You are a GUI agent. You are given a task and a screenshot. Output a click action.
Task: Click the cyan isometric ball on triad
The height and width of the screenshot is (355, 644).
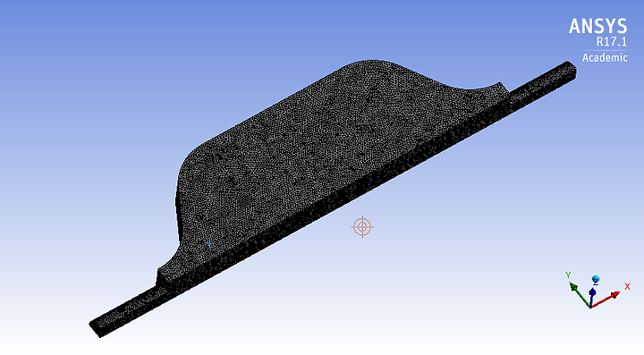point(596,279)
